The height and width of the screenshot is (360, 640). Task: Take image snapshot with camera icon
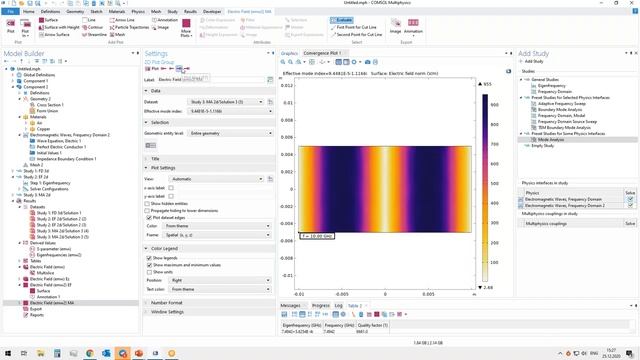(367, 62)
